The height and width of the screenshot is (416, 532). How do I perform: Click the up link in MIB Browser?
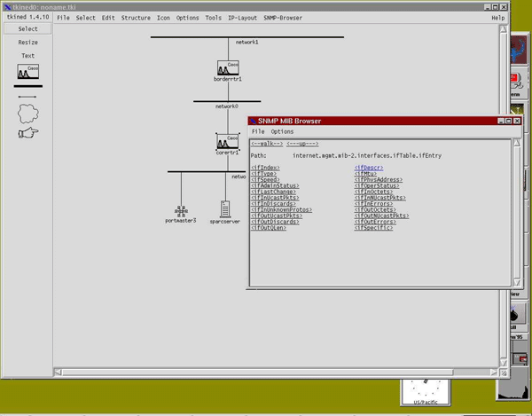coord(301,143)
